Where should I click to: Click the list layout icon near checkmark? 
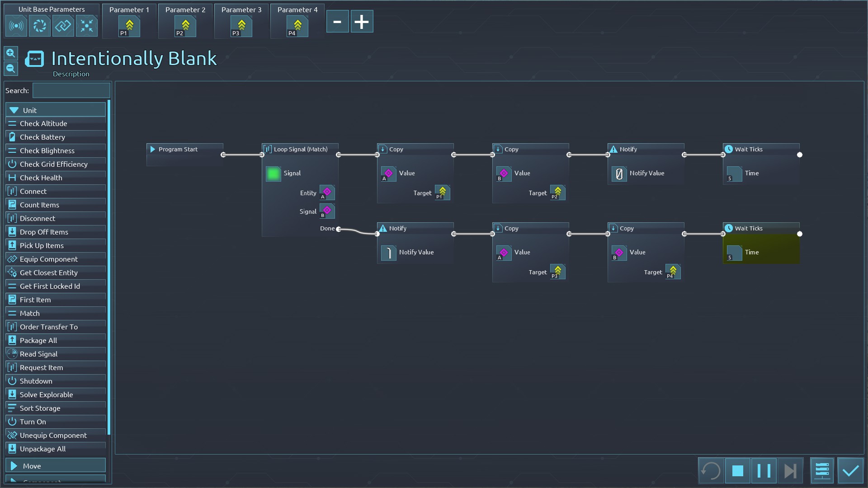point(822,471)
